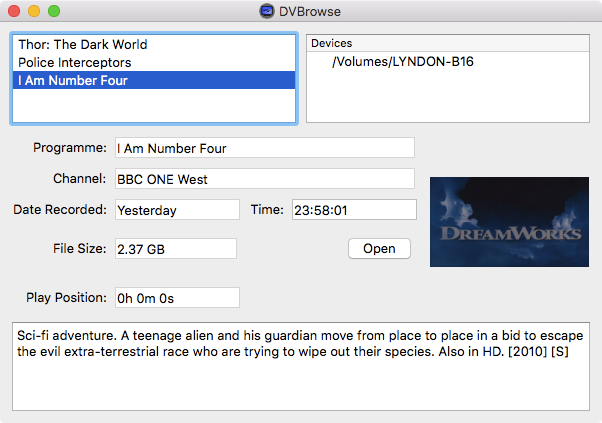Click the File Size field 2.37 GB
Screen dimensions: 602x423
176,249
